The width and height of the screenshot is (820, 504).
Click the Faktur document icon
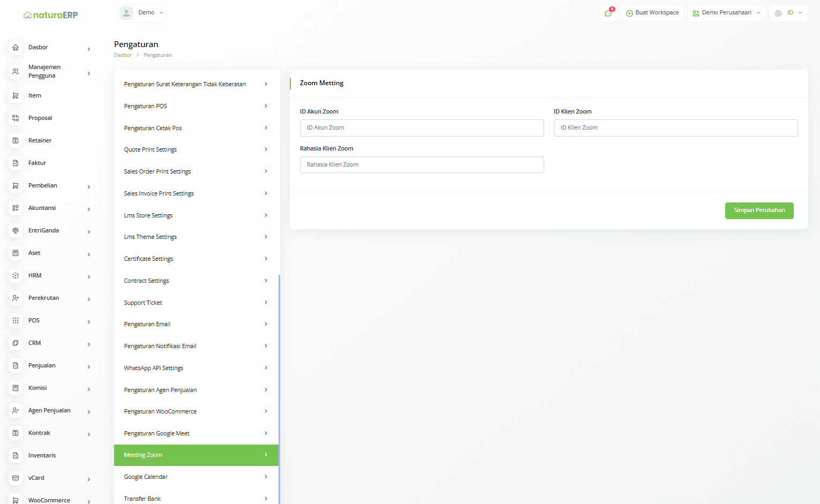16,163
